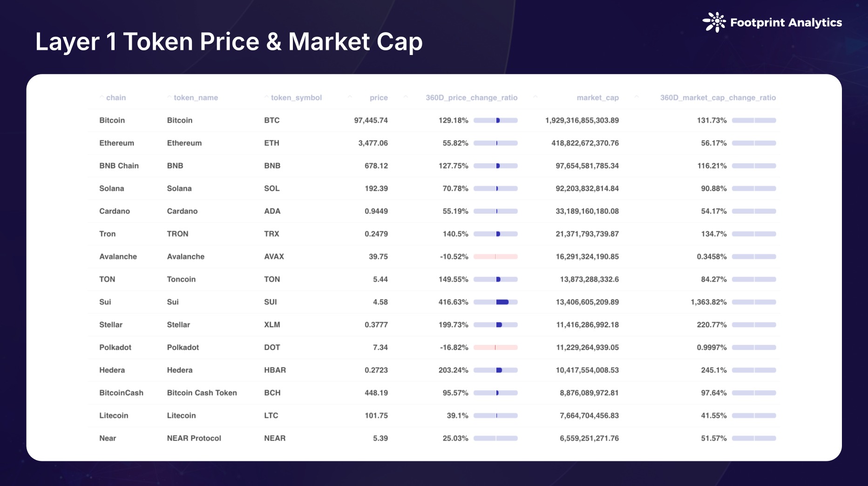Screen dimensions: 868x486
Task: Click Polkadot's red -16.82% price bar
Action: click(495, 347)
